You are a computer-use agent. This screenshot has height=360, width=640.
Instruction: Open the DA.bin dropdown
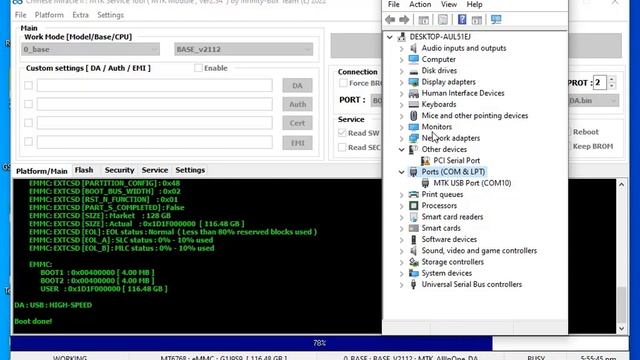click(593, 100)
